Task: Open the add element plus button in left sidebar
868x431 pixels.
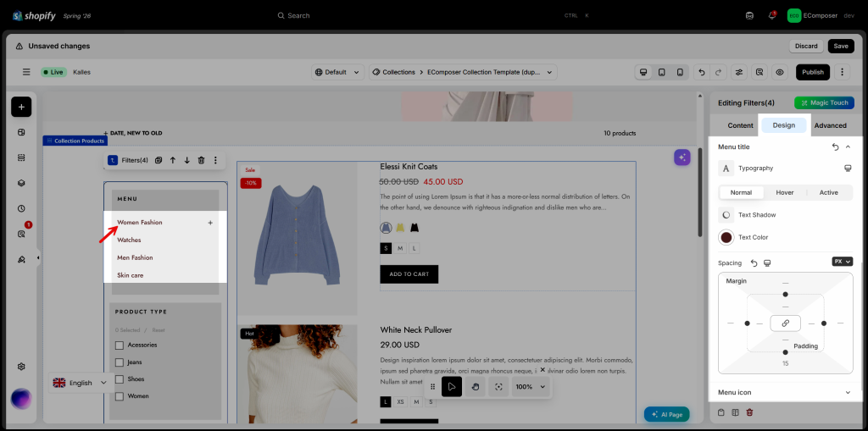Action: (x=21, y=107)
